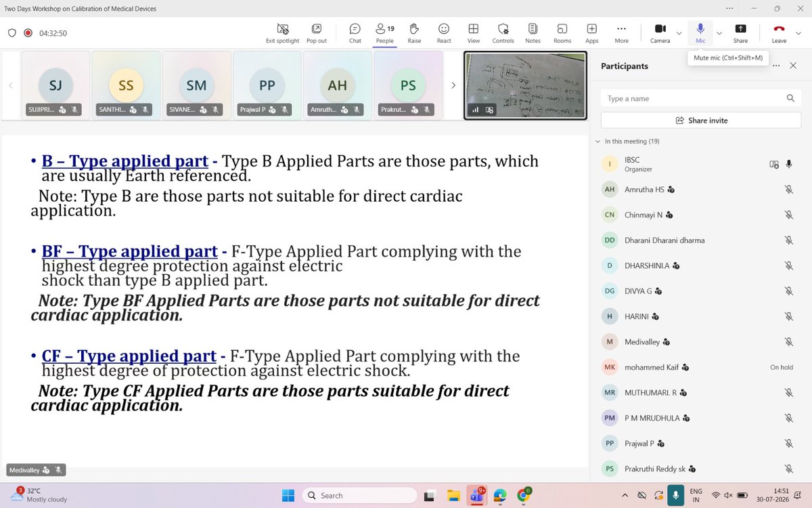812x508 pixels.
Task: Open the Apps menu
Action: pos(592,33)
